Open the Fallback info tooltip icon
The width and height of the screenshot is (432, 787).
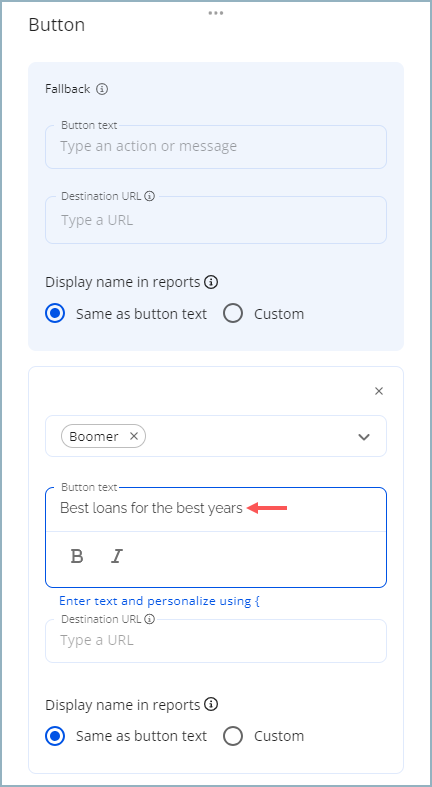point(102,89)
